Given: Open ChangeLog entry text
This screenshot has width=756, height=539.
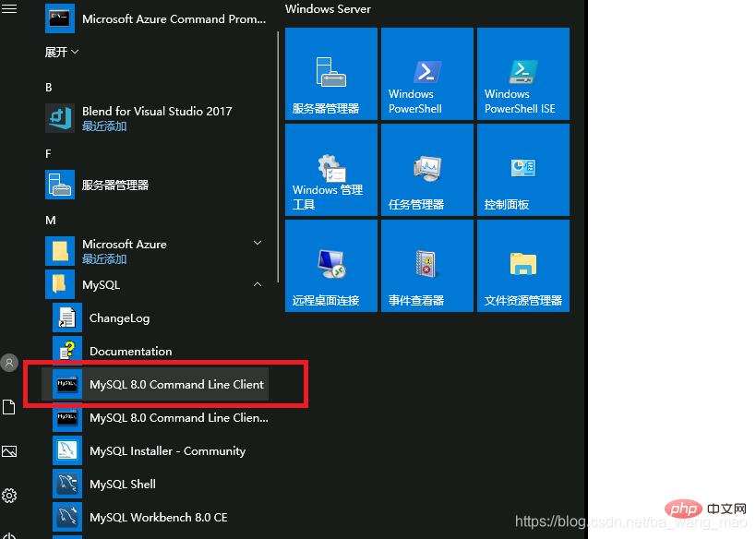Looking at the screenshot, I should (120, 318).
